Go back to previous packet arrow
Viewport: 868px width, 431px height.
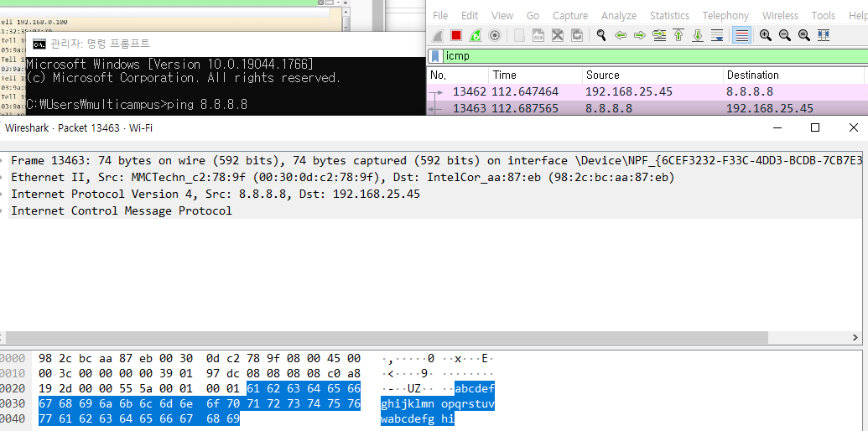tap(621, 35)
